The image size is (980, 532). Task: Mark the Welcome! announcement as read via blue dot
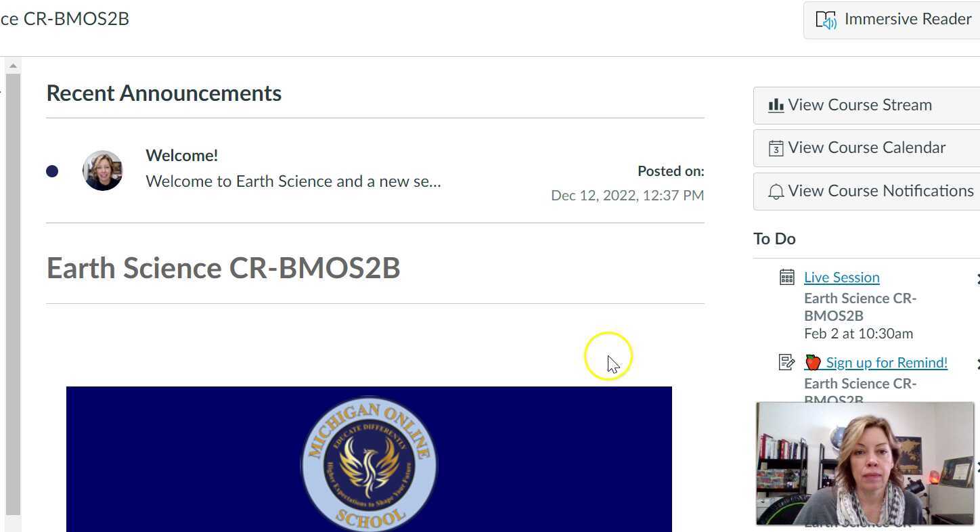[x=52, y=171]
